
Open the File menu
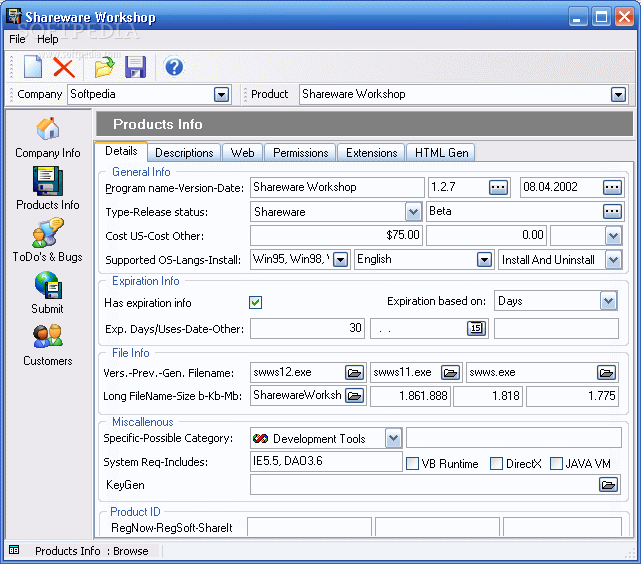coord(17,39)
